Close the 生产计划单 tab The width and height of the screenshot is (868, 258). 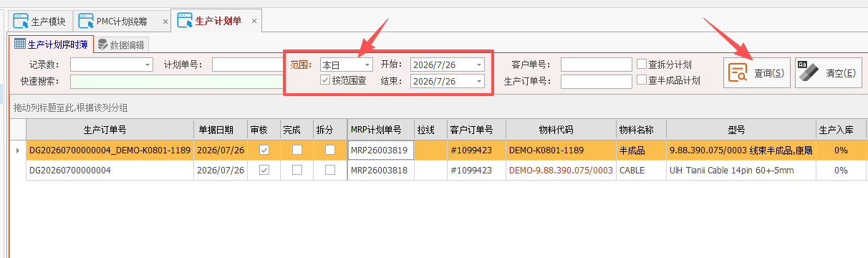(x=254, y=21)
